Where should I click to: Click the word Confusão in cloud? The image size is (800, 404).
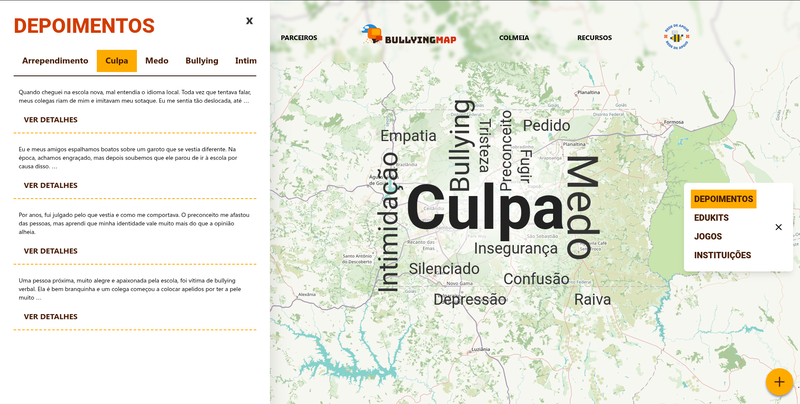point(536,279)
